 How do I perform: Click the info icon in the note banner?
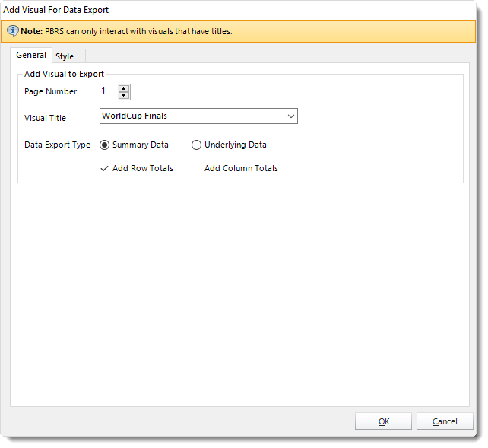tap(12, 31)
